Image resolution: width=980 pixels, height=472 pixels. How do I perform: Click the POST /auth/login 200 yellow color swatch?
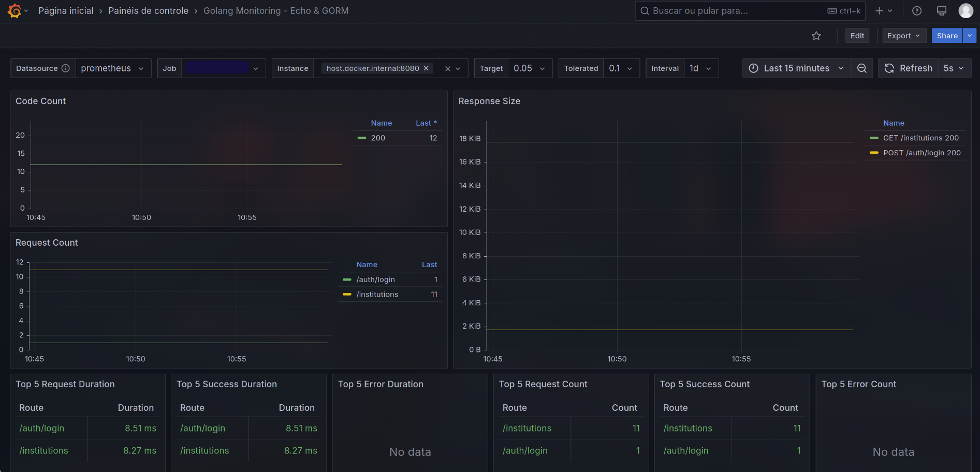coord(874,153)
